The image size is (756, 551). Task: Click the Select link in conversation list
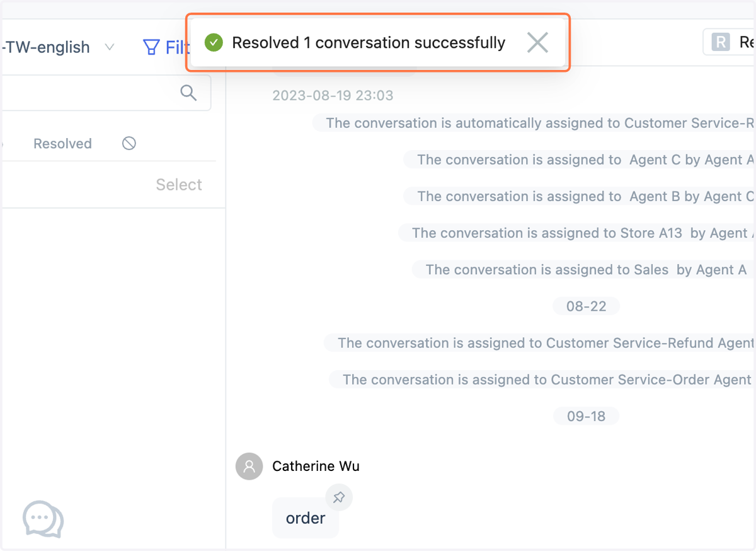click(179, 185)
